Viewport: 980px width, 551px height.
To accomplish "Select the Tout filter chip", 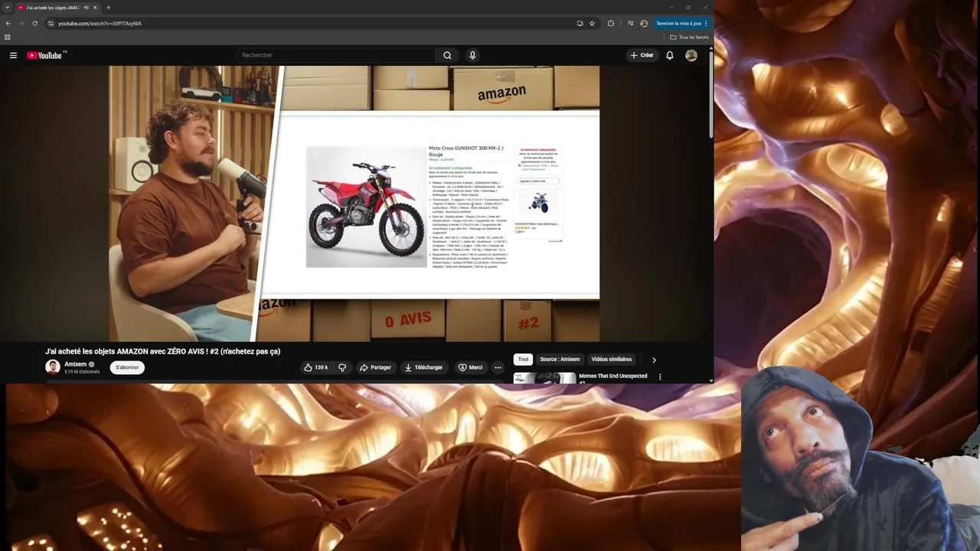I will pyautogui.click(x=523, y=359).
